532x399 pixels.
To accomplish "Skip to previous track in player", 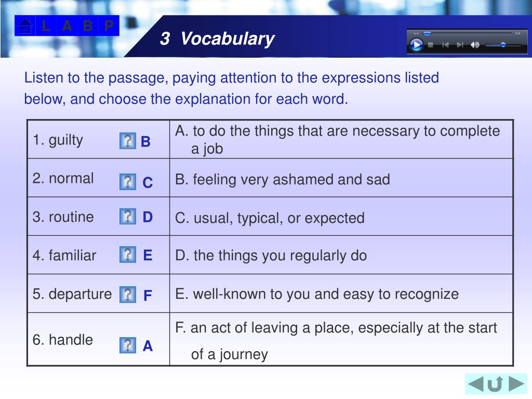I will coord(445,45).
